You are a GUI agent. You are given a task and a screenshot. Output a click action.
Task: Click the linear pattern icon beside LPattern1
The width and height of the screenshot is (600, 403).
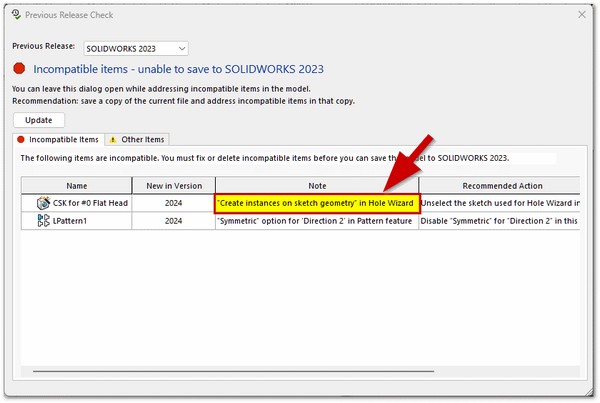coord(43,221)
